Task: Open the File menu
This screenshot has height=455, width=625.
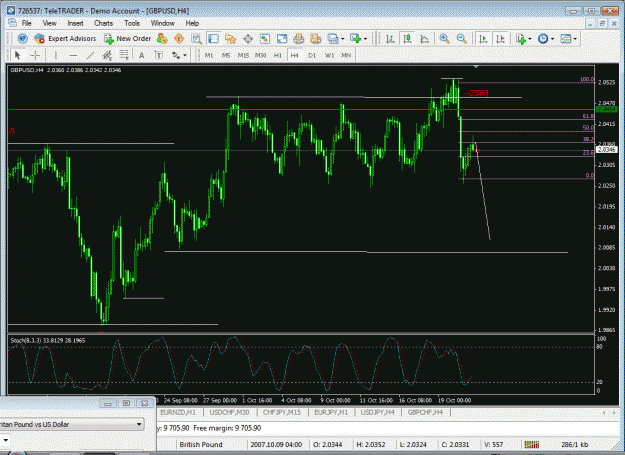Action: click(x=26, y=23)
